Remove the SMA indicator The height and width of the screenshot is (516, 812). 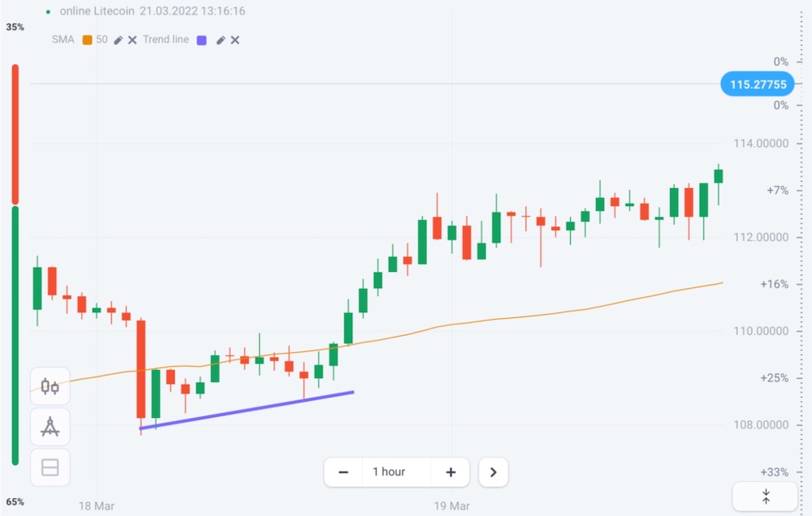[x=132, y=40]
